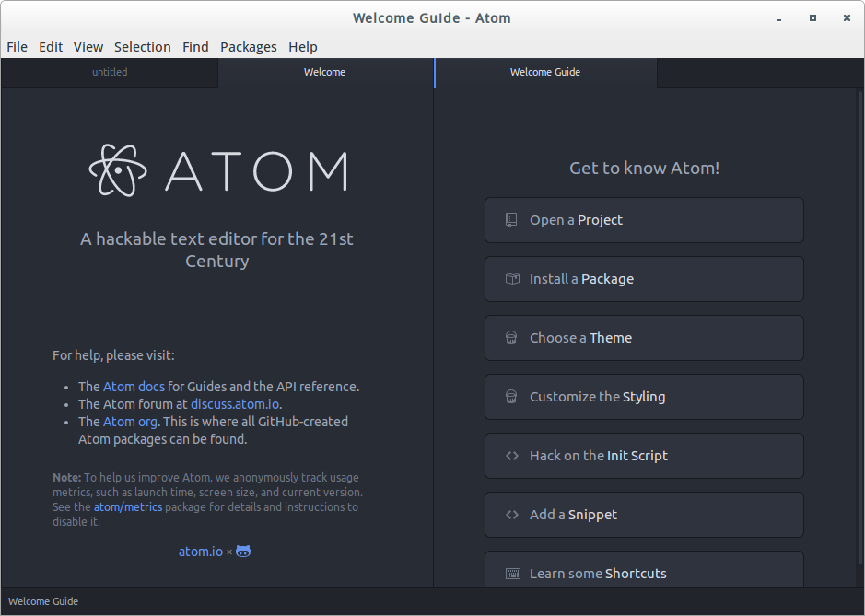
Task: Close the Atom window
Action: (x=847, y=18)
